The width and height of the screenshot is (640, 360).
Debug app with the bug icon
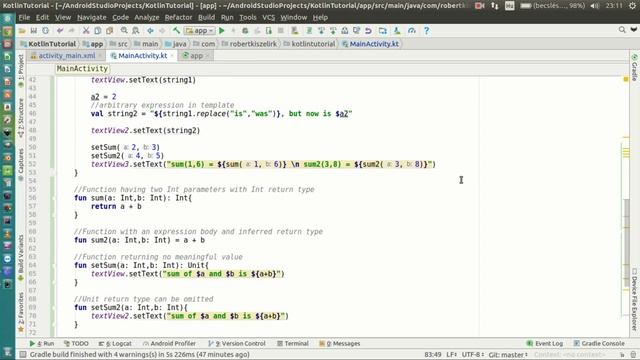245,31
